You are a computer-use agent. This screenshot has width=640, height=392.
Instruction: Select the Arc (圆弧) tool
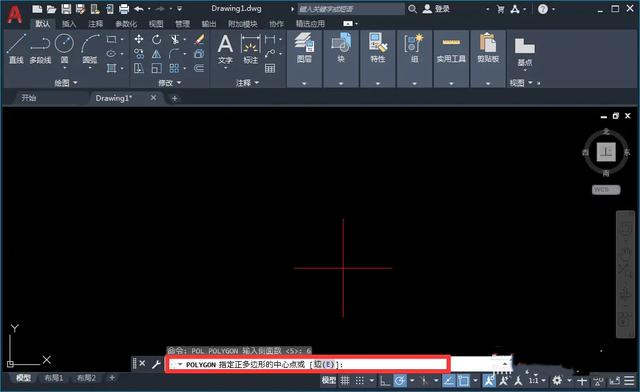(x=90, y=49)
